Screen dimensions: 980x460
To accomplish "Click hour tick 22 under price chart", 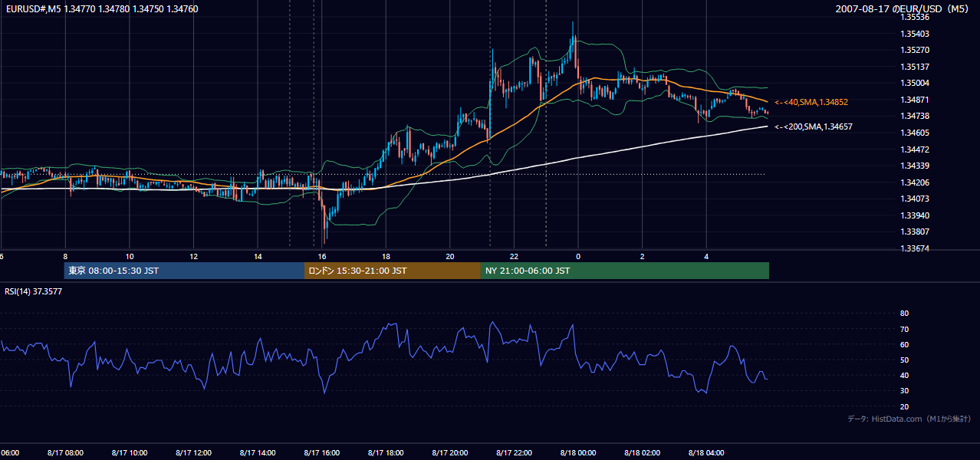I will (514, 256).
